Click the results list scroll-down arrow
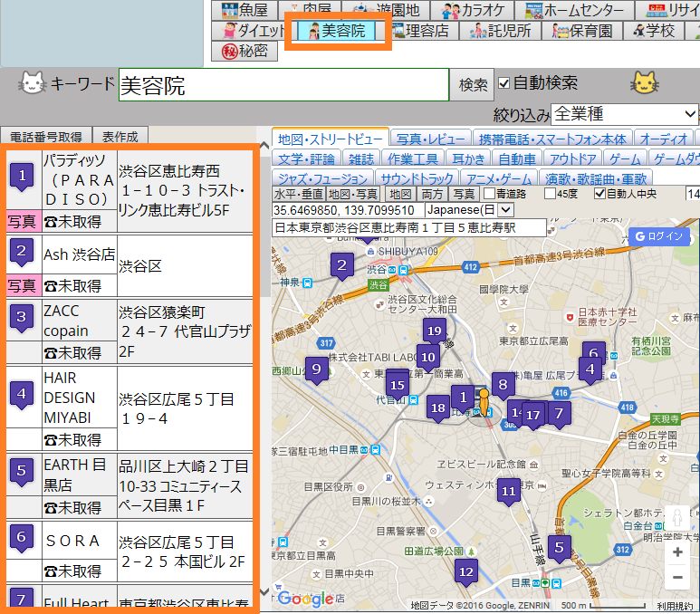This screenshot has width=700, height=614. 264,591
